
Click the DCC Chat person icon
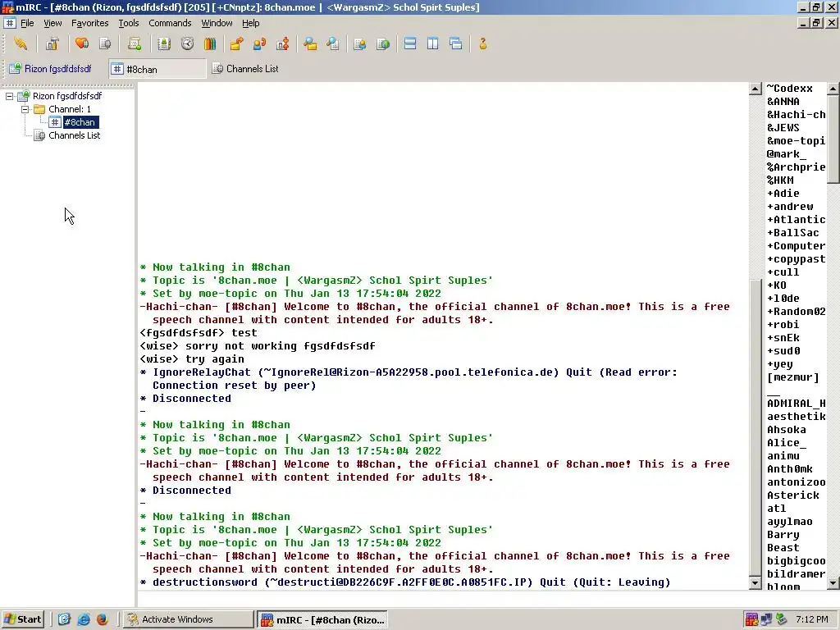click(260, 44)
